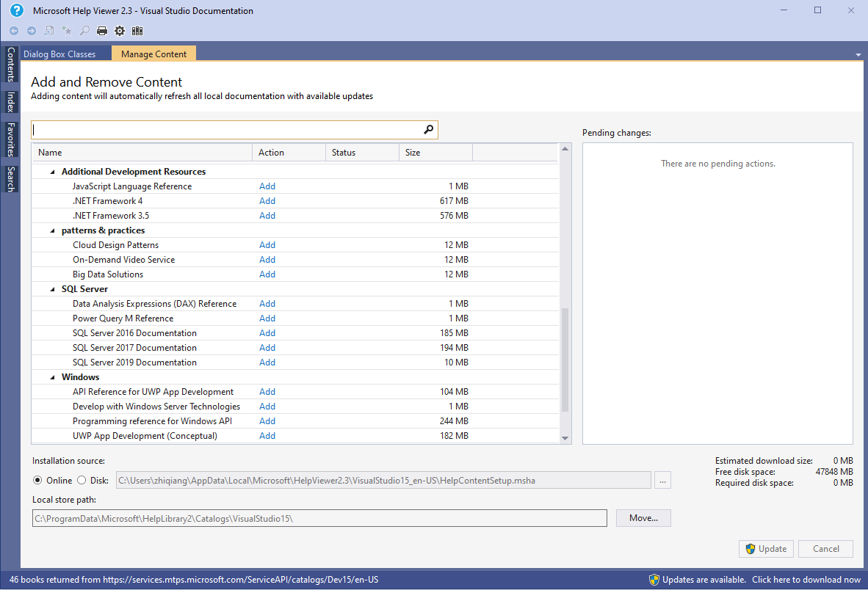Viewport: 868px width, 590px height.
Task: Collapse the SQL Server group
Action: [x=53, y=289]
